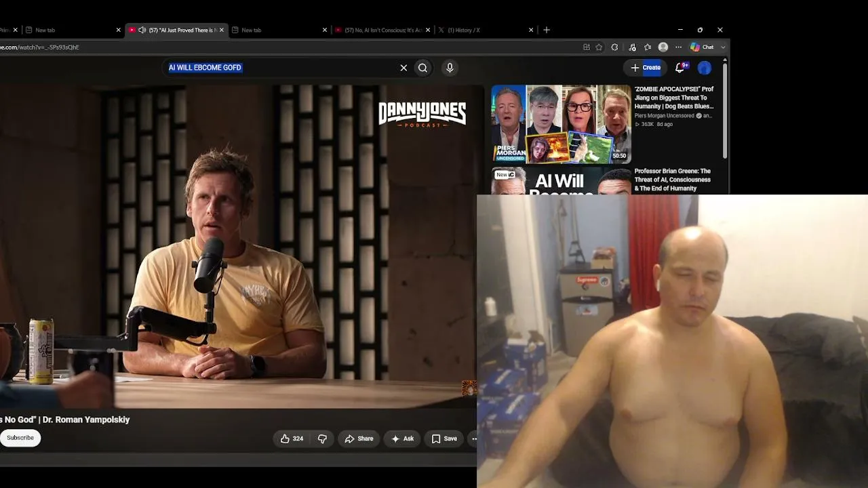Clear the YouTube search box text
The image size is (868, 488).
[x=403, y=68]
